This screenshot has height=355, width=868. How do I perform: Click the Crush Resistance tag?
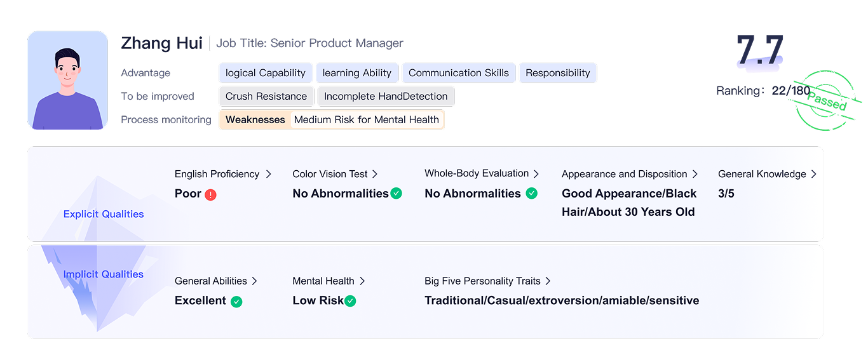click(266, 97)
